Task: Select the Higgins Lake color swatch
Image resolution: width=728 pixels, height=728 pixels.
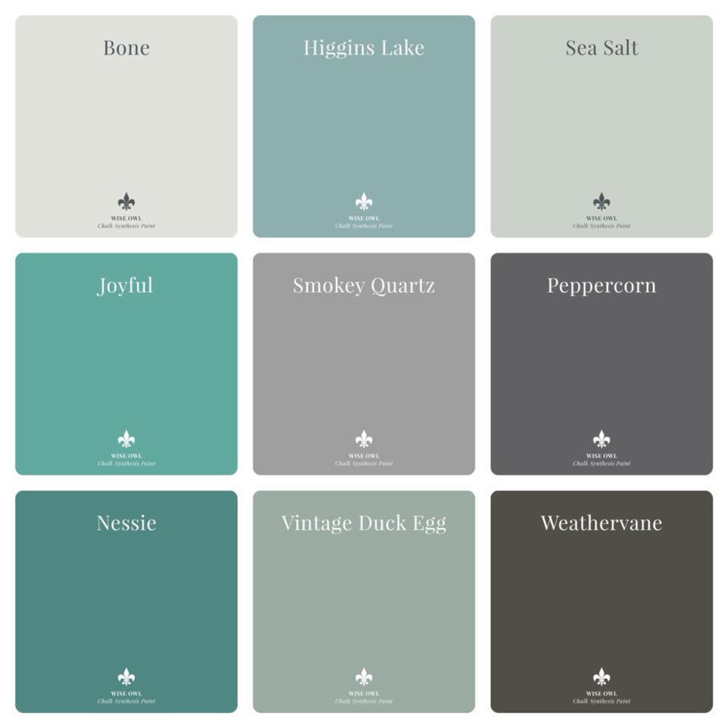Action: (364, 126)
